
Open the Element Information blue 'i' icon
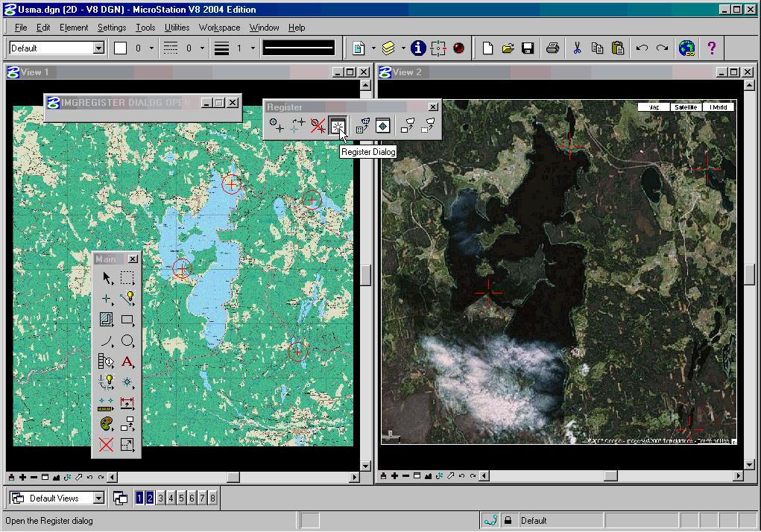tap(418, 48)
